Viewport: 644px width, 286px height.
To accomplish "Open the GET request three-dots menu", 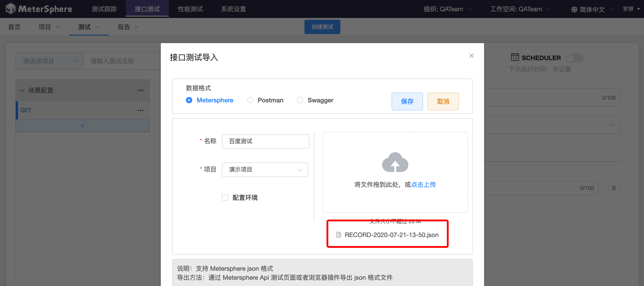I will pyautogui.click(x=141, y=110).
